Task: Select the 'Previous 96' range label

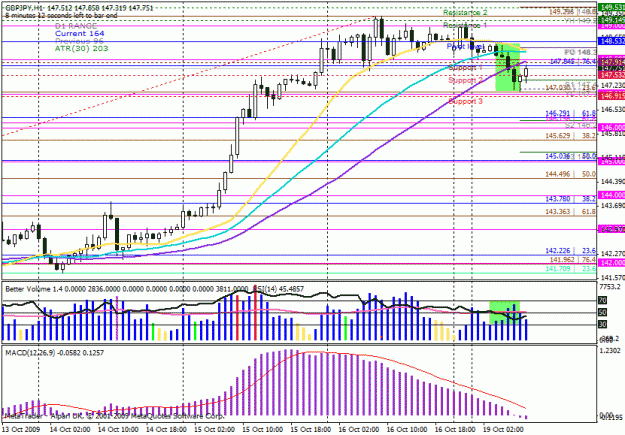Action: coord(79,41)
